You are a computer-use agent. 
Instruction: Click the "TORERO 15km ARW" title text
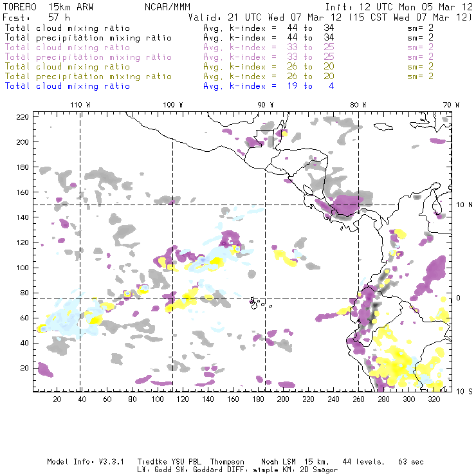(48, 7)
